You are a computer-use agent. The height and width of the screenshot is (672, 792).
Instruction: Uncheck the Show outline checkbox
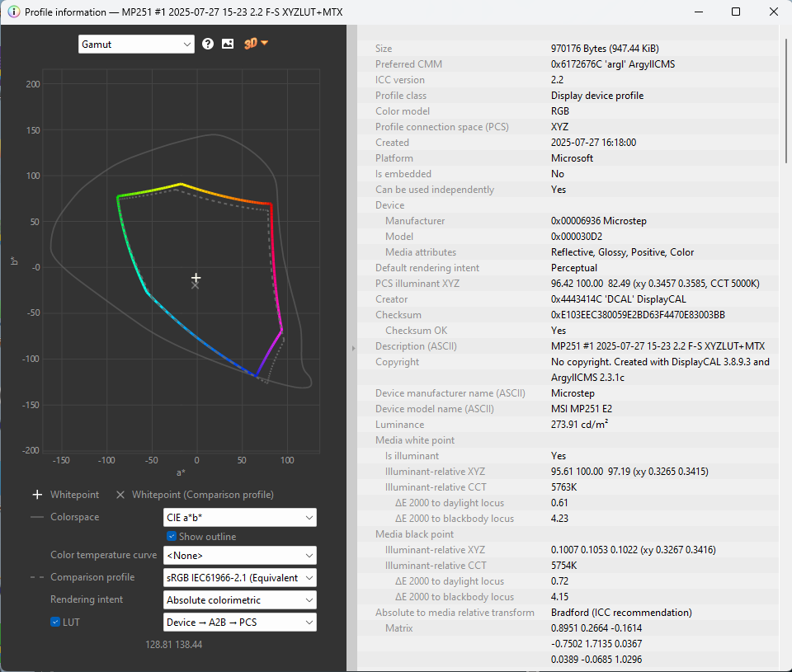pos(172,537)
